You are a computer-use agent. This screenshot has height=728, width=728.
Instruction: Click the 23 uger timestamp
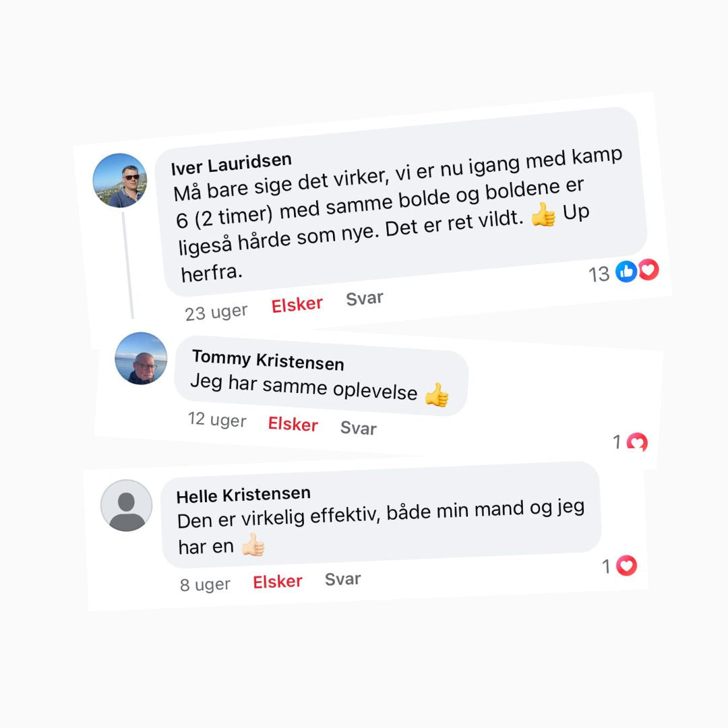tap(216, 313)
